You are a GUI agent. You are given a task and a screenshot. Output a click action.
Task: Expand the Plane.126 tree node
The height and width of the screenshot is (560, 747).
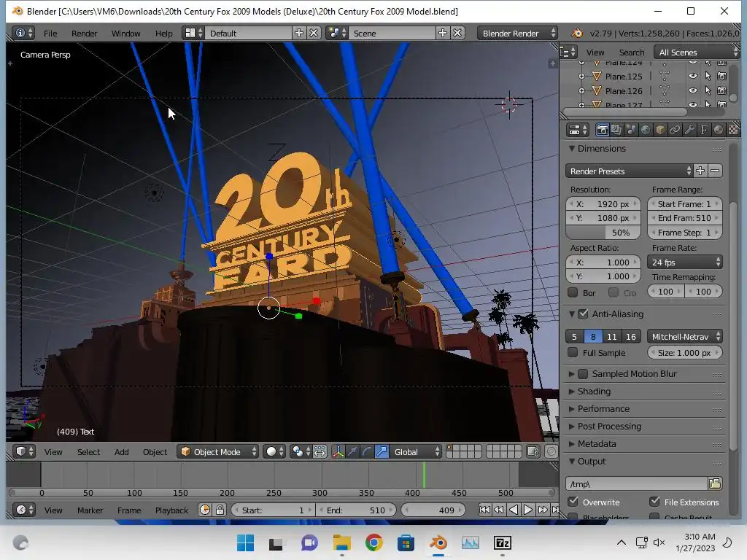coord(581,90)
